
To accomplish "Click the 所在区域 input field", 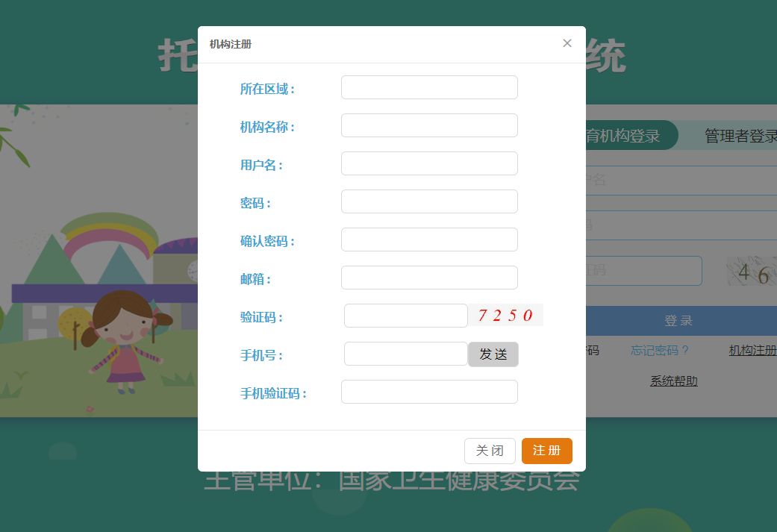I will coord(429,87).
